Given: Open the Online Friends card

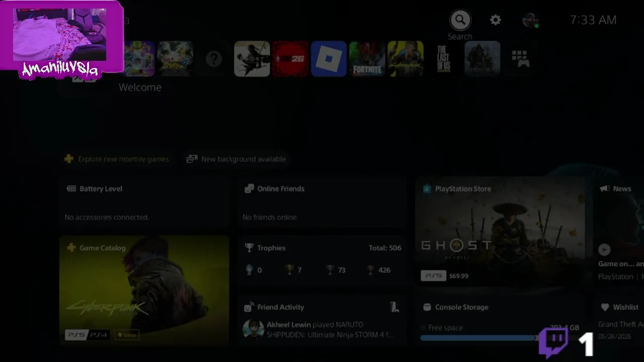Looking at the screenshot, I should click(x=321, y=203).
